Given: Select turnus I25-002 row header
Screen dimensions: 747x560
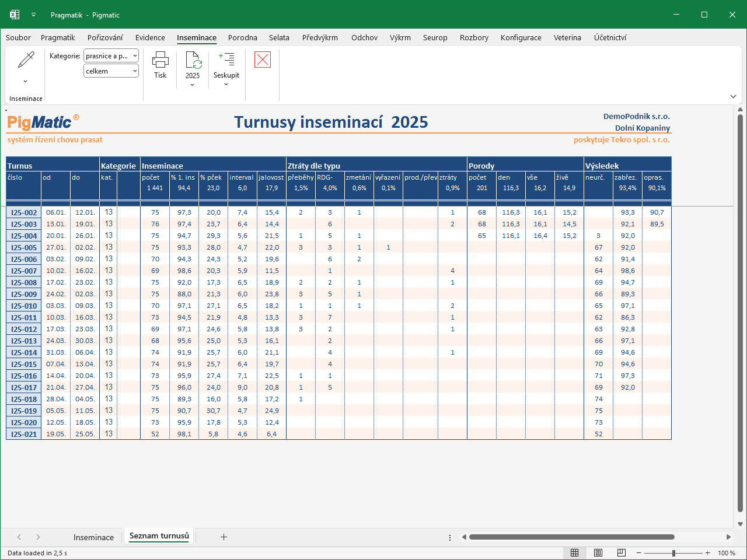Looking at the screenshot, I should 24,212.
